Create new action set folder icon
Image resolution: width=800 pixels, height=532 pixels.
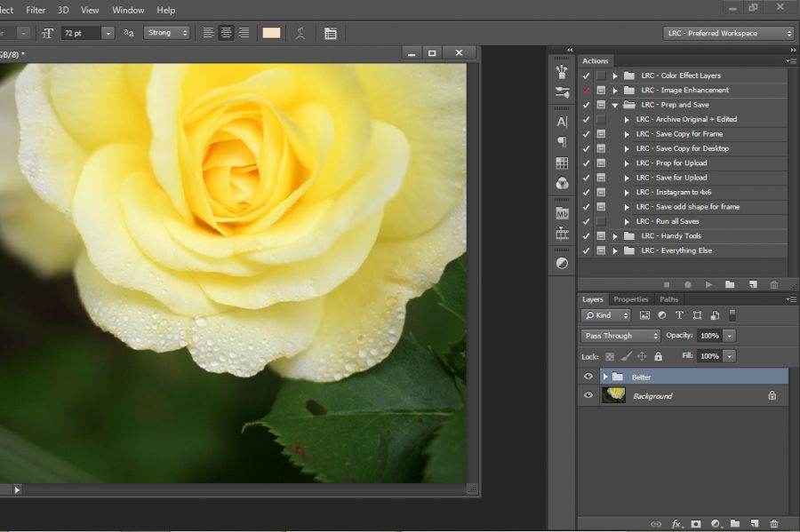(x=730, y=284)
